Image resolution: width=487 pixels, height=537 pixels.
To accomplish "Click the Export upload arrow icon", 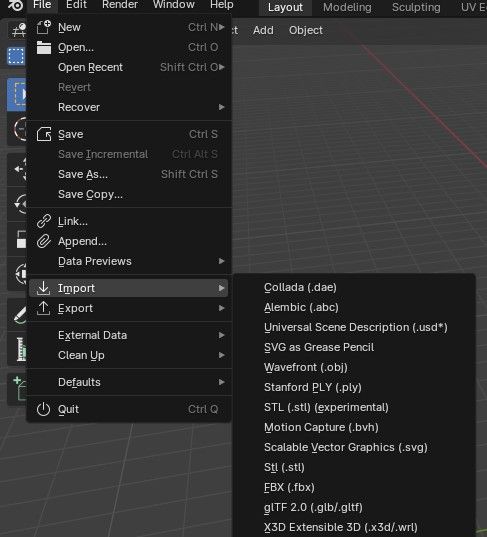I will 43,308.
